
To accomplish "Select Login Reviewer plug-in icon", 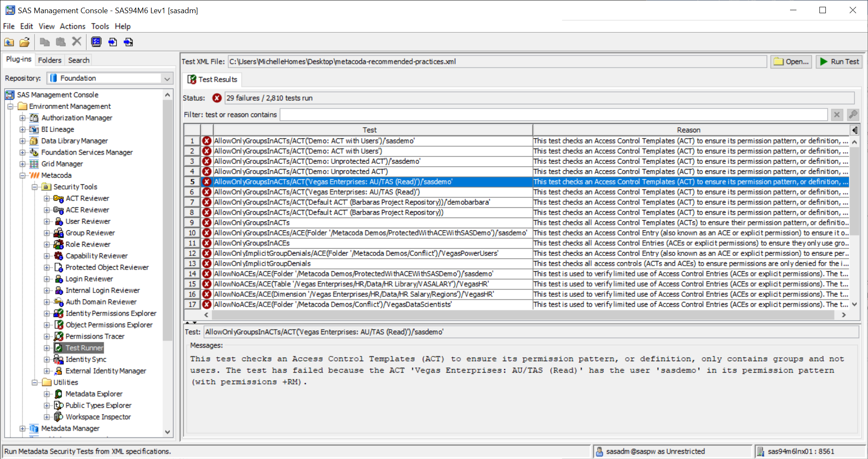I will click(58, 279).
